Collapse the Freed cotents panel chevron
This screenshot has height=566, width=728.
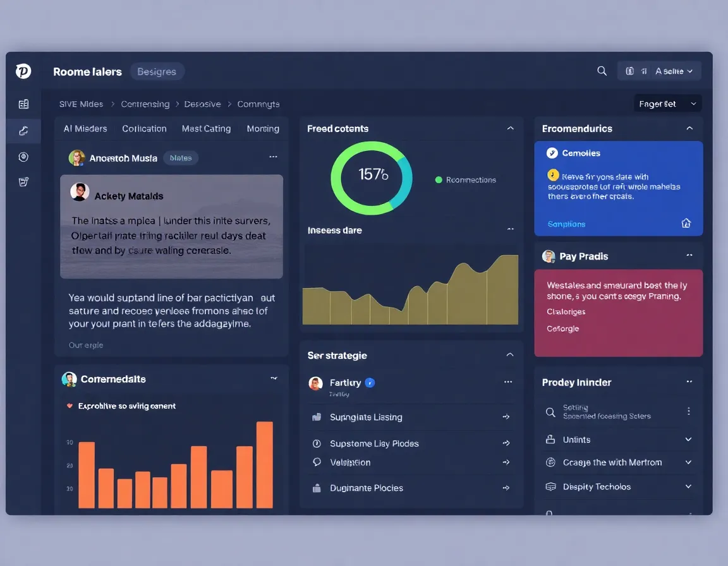coord(511,128)
